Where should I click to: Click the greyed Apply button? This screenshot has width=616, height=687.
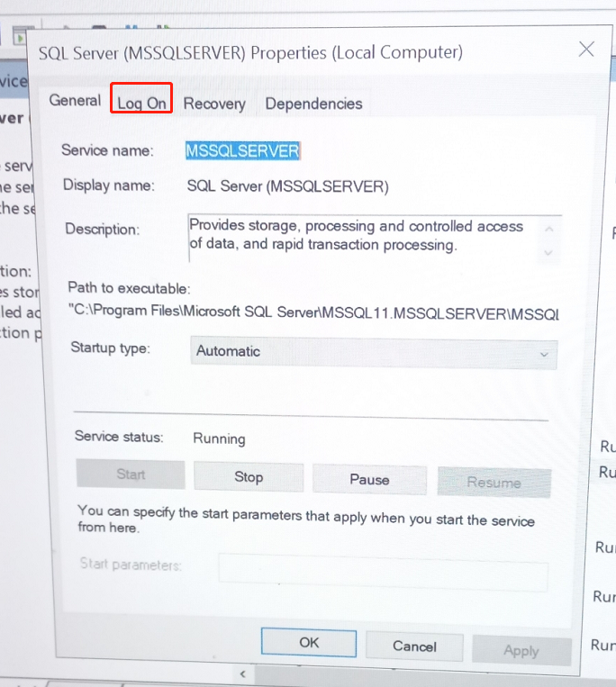[x=521, y=651]
